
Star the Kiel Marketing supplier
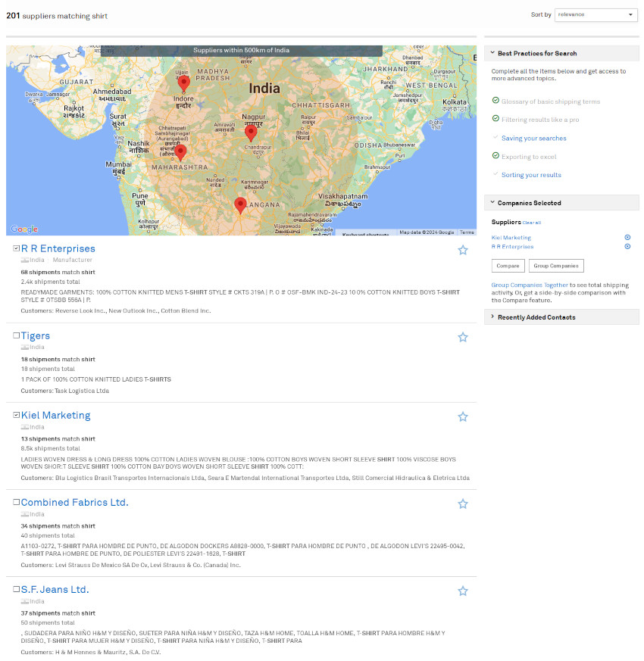[463, 416]
